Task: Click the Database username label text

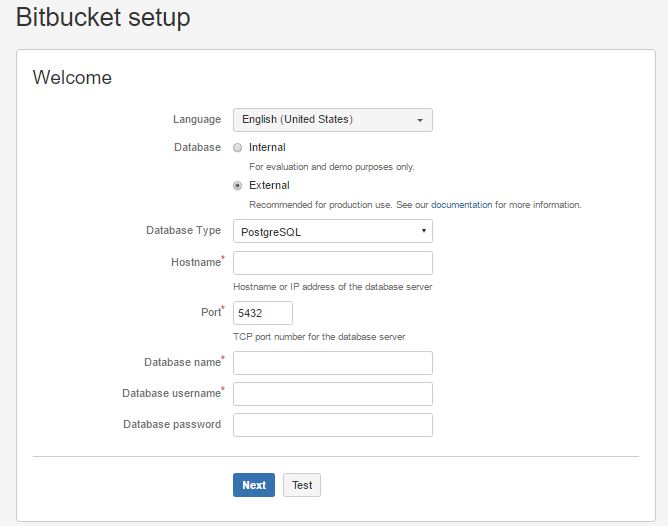Action: pyautogui.click(x=170, y=393)
